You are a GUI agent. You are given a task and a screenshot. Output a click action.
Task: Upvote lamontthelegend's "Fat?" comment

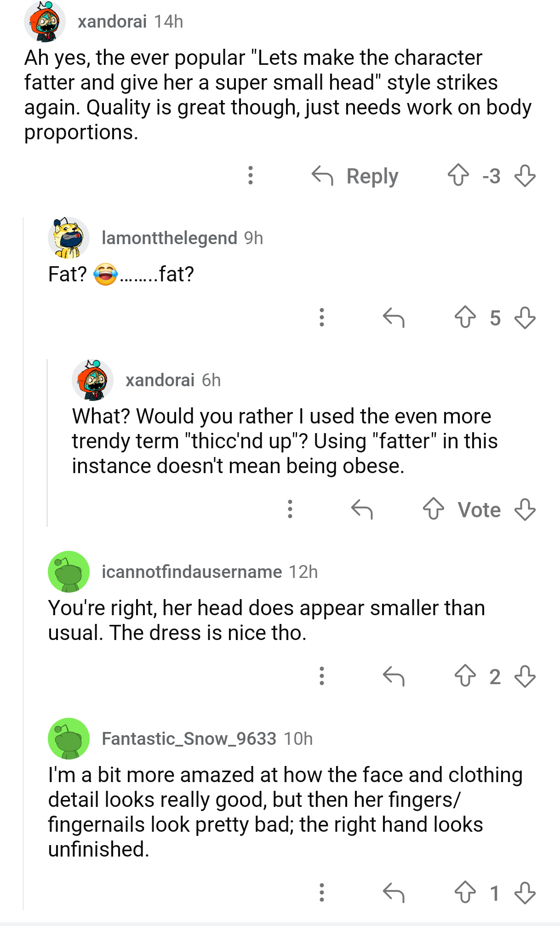[465, 317]
